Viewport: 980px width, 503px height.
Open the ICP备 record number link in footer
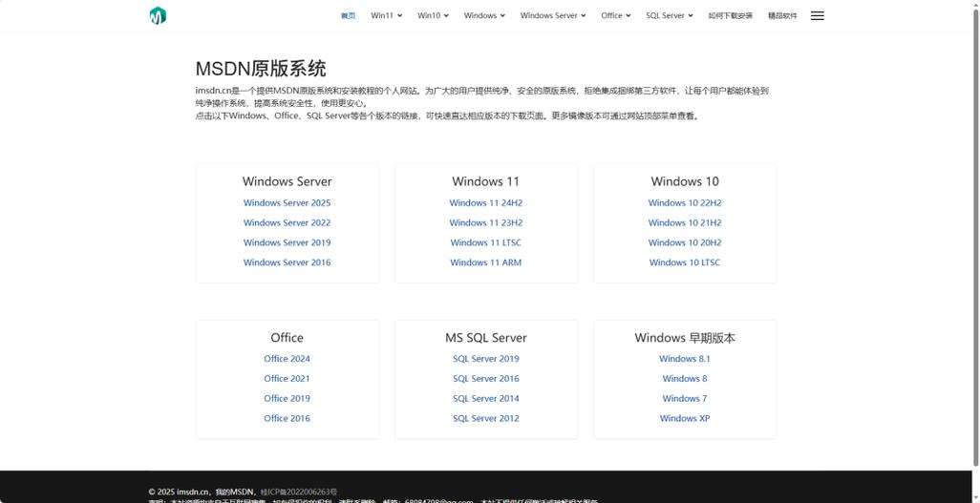pyautogui.click(x=299, y=492)
